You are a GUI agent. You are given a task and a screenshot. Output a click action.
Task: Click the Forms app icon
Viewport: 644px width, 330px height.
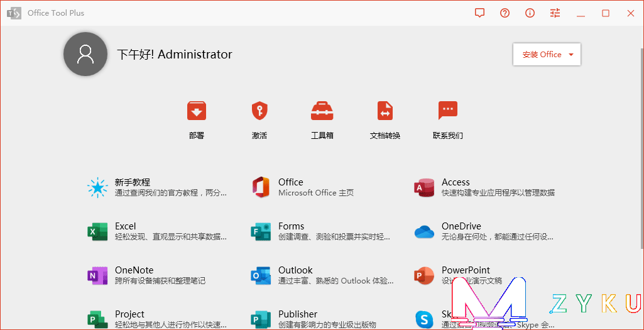tap(261, 231)
